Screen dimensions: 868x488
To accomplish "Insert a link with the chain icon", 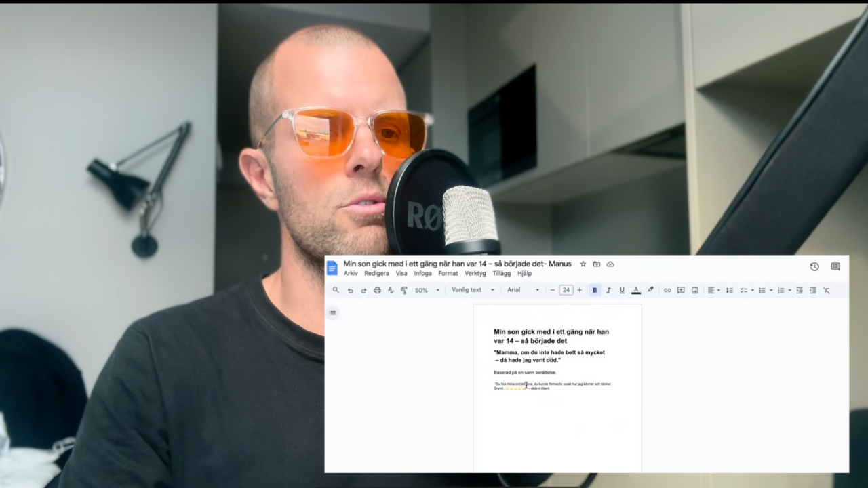I will coord(667,290).
